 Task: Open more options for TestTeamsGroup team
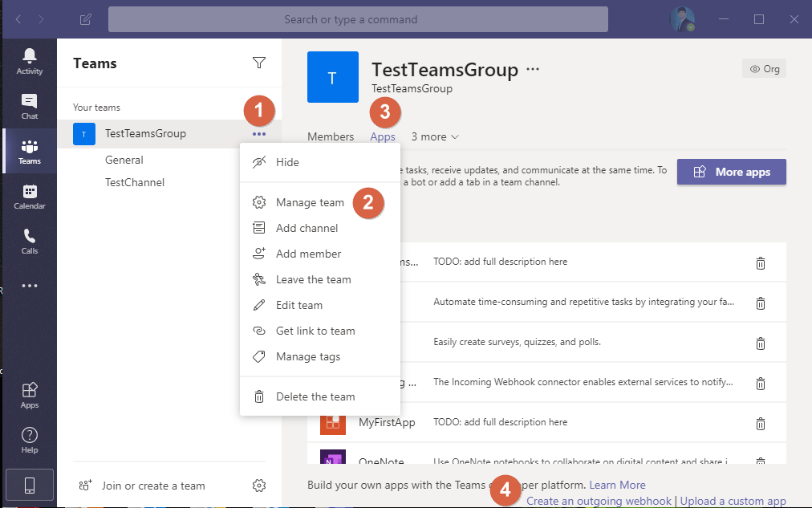[x=258, y=134]
